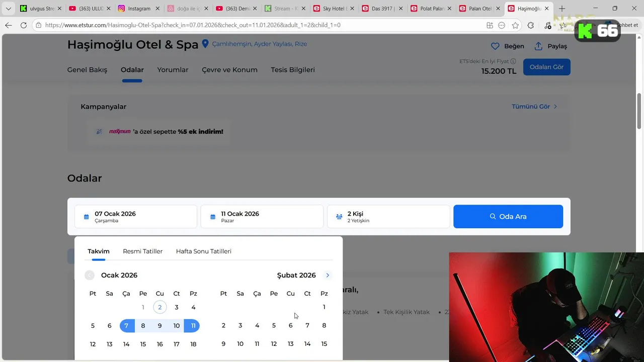This screenshot has width=644, height=362.
Task: Open the check-out date field 11 Ocak 2026
Action: tap(262, 217)
